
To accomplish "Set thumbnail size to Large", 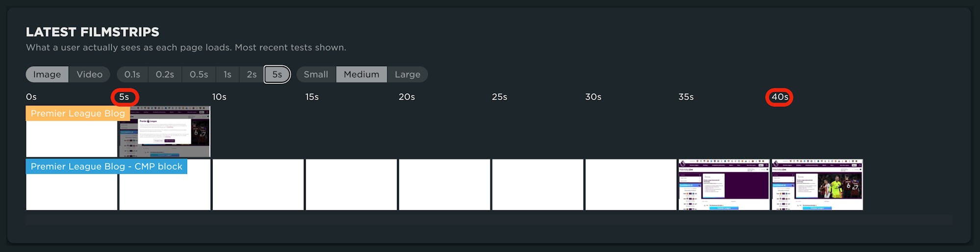I will tap(408, 75).
